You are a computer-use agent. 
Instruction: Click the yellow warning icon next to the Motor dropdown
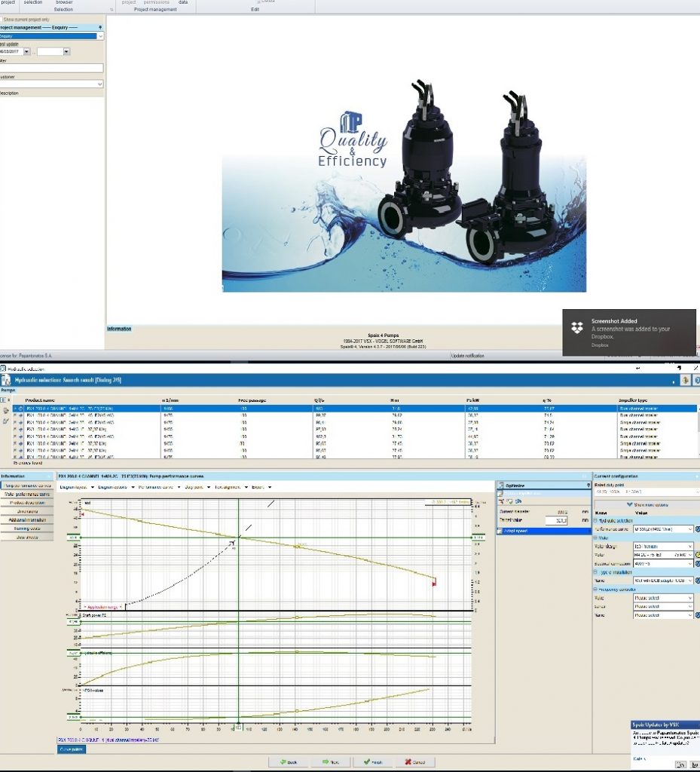[697, 555]
